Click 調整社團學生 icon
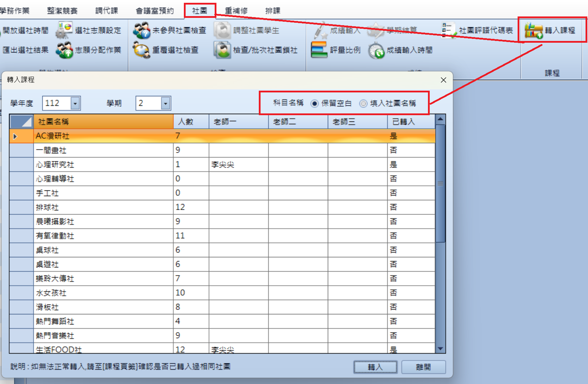The image size is (588, 384). point(222,30)
